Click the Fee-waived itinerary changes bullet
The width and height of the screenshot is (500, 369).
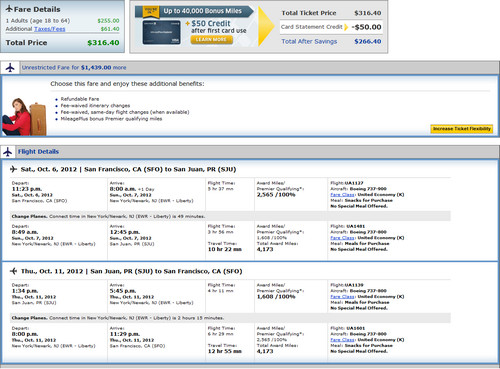tap(95, 106)
